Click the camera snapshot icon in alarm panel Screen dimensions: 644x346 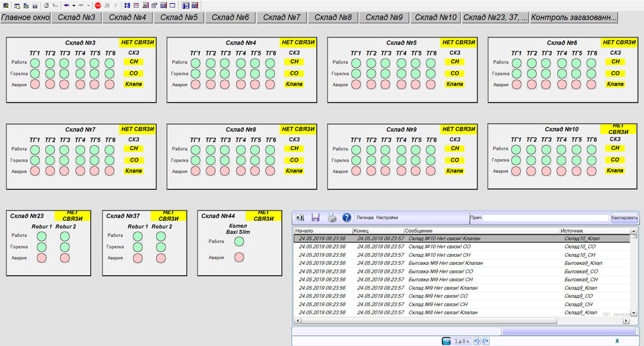pos(300,218)
